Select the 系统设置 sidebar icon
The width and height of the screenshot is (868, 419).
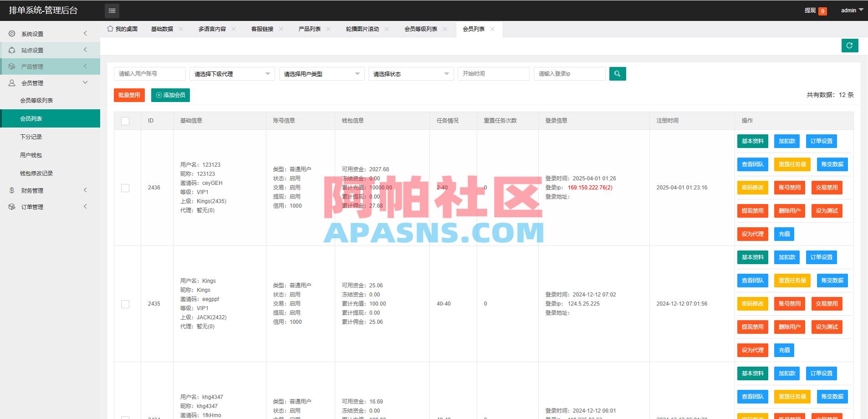point(11,33)
